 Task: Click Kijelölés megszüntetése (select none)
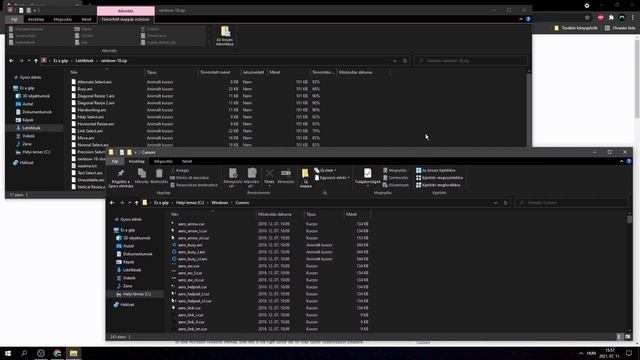point(439,178)
